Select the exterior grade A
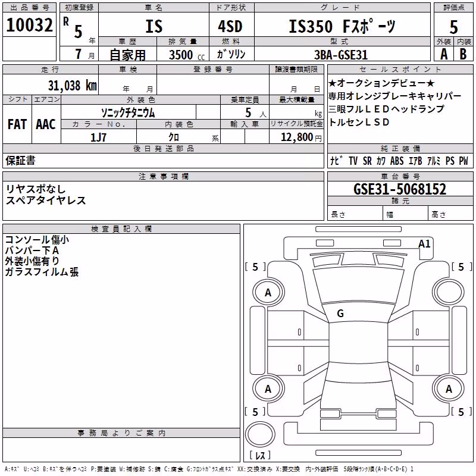Screen dimensions: 476x476 click(444, 54)
